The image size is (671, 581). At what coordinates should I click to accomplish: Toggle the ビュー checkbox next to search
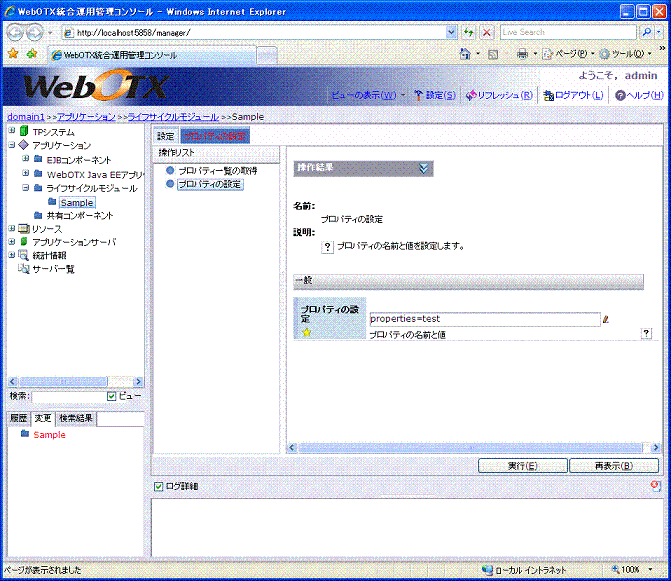[112, 396]
